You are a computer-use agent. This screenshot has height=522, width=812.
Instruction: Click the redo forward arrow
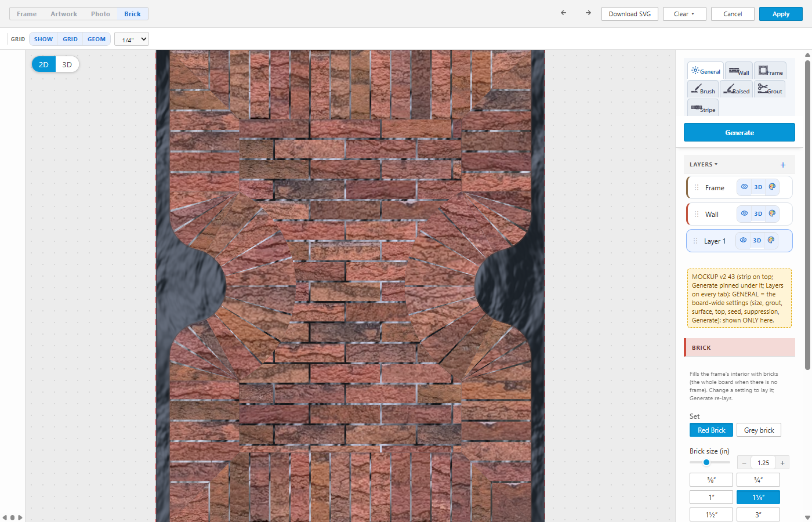[588, 13]
